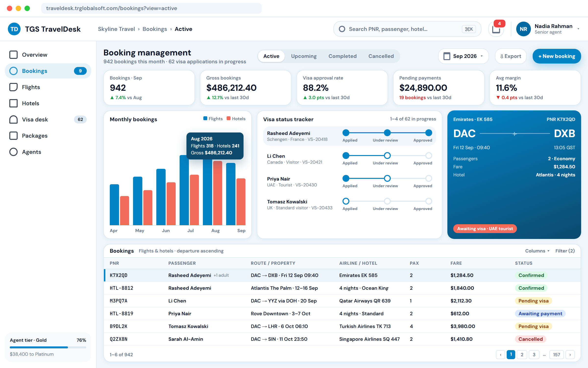Select Priya Nair's Approved step
Image resolution: width=588 pixels, height=368 pixels.
tap(429, 178)
